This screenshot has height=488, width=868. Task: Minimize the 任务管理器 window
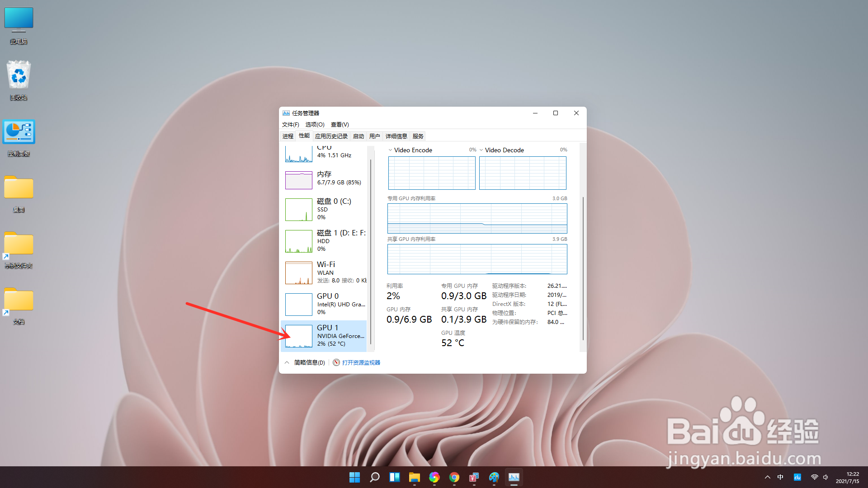click(x=535, y=113)
